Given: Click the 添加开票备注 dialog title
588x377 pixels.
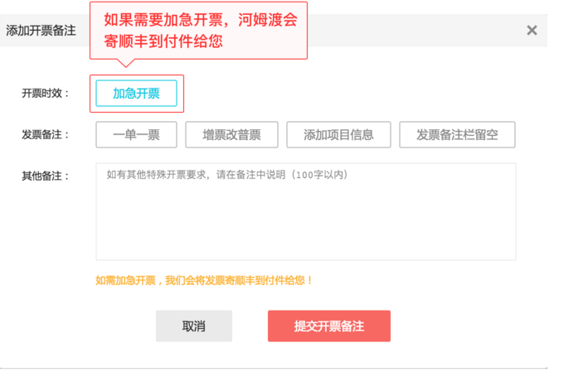Looking at the screenshot, I should [x=41, y=31].
